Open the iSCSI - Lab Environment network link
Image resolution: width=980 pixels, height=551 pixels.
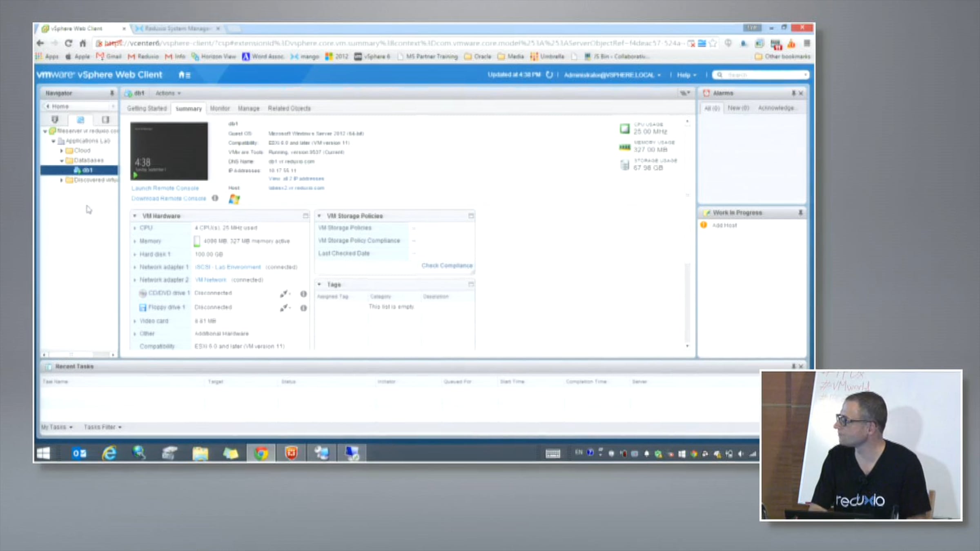[x=228, y=267]
